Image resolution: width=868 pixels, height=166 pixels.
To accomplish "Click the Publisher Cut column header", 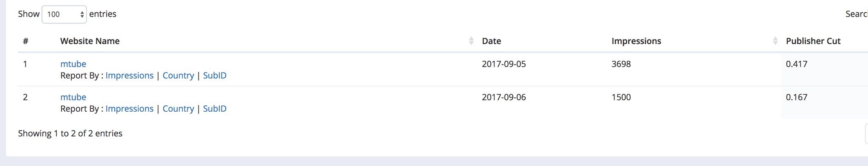I will click(813, 41).
